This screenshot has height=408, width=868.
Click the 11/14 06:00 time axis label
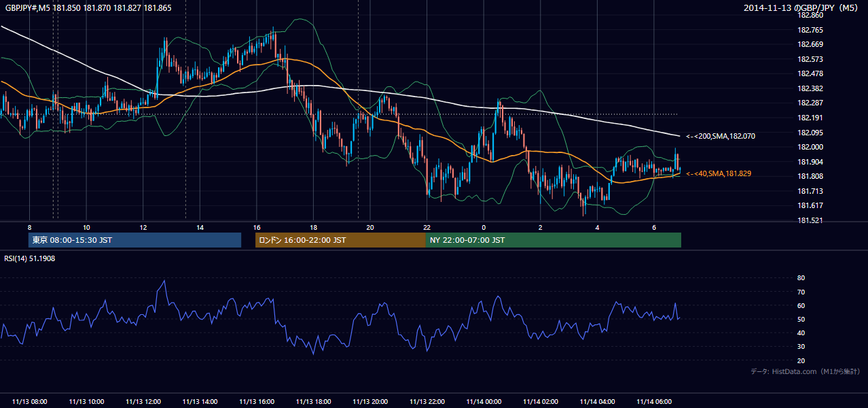(x=653, y=402)
